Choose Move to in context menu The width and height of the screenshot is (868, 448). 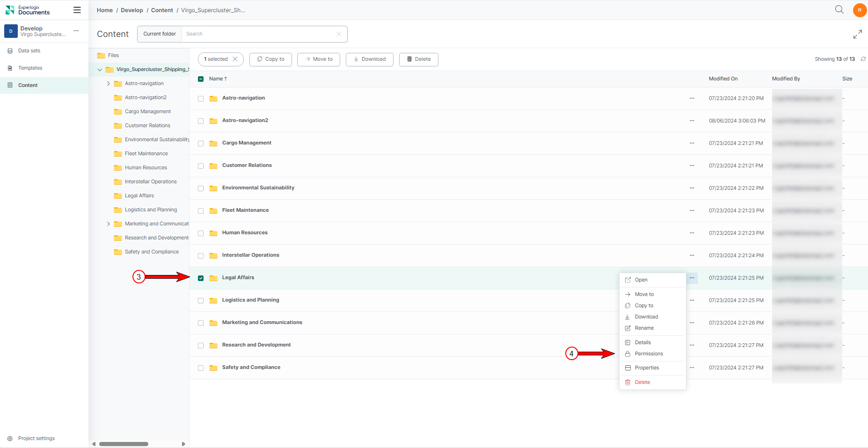653,294
